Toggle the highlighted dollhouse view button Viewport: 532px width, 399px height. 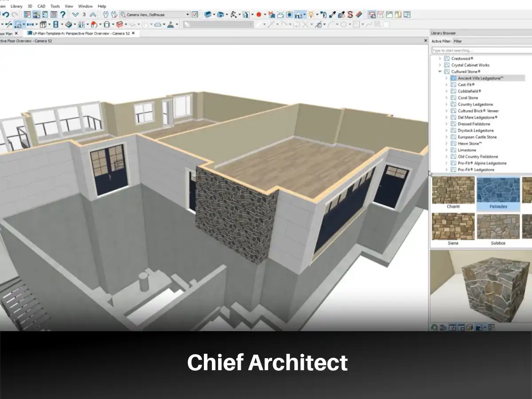coord(298,15)
